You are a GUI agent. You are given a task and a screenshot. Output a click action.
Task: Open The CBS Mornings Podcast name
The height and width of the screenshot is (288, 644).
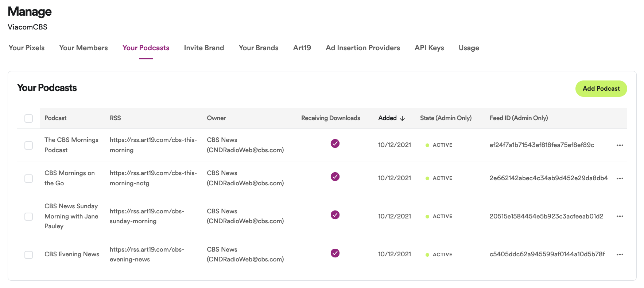[71, 145]
